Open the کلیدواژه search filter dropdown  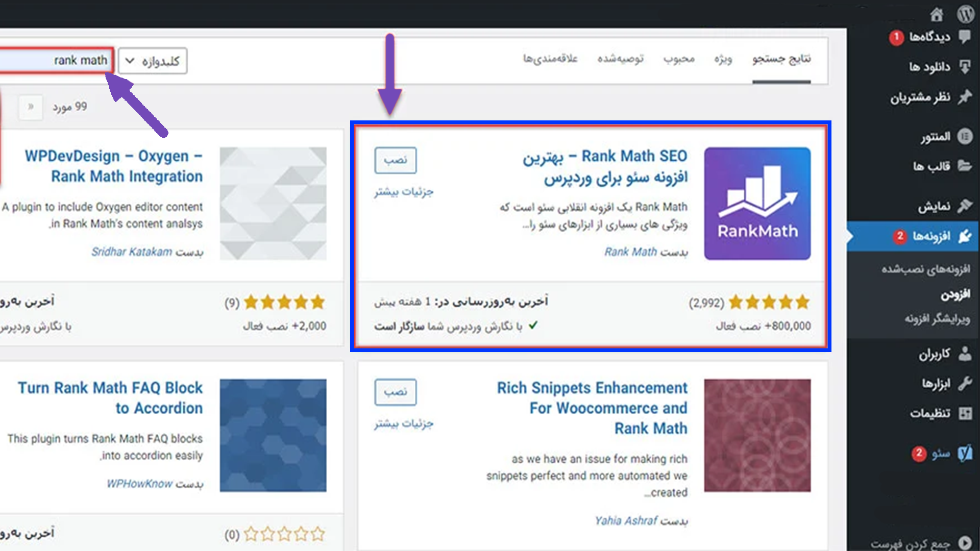point(152,60)
